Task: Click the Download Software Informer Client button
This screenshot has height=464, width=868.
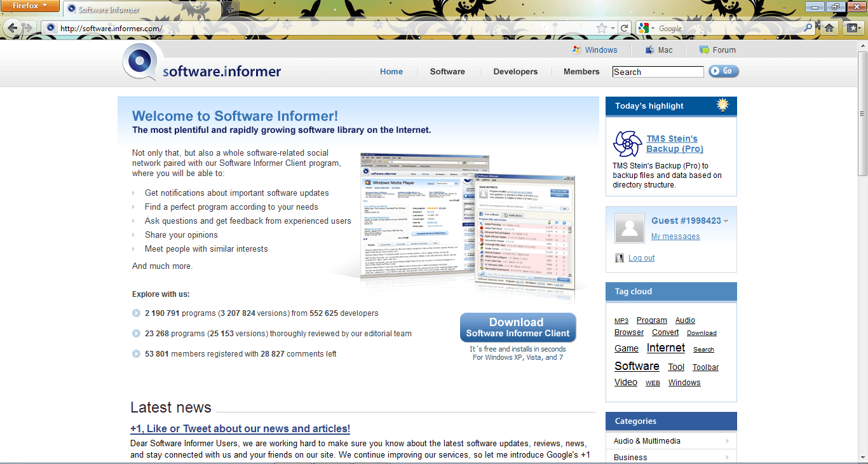Action: pyautogui.click(x=517, y=327)
